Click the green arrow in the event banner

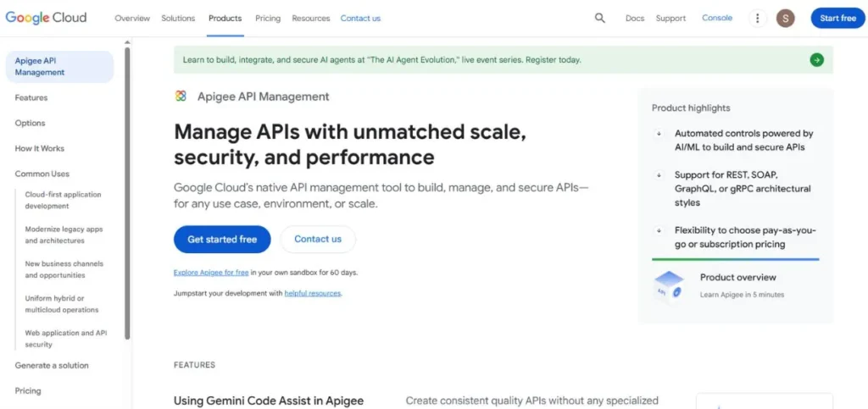pyautogui.click(x=816, y=59)
